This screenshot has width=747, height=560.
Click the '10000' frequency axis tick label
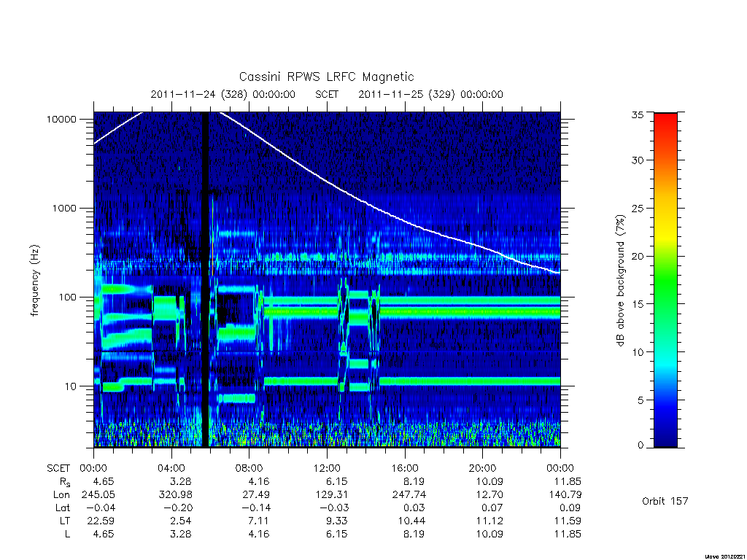coord(61,119)
